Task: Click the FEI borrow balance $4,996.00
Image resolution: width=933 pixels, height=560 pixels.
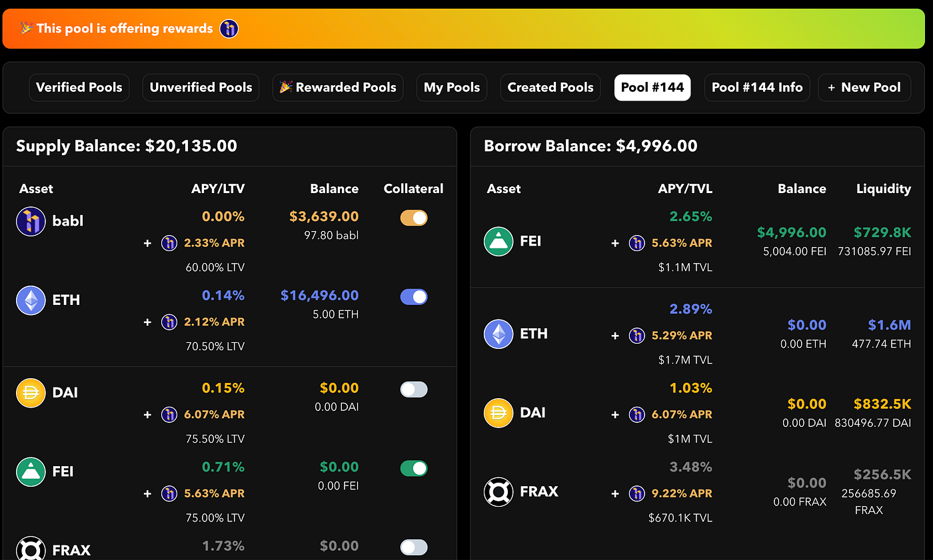Action: 792,232
